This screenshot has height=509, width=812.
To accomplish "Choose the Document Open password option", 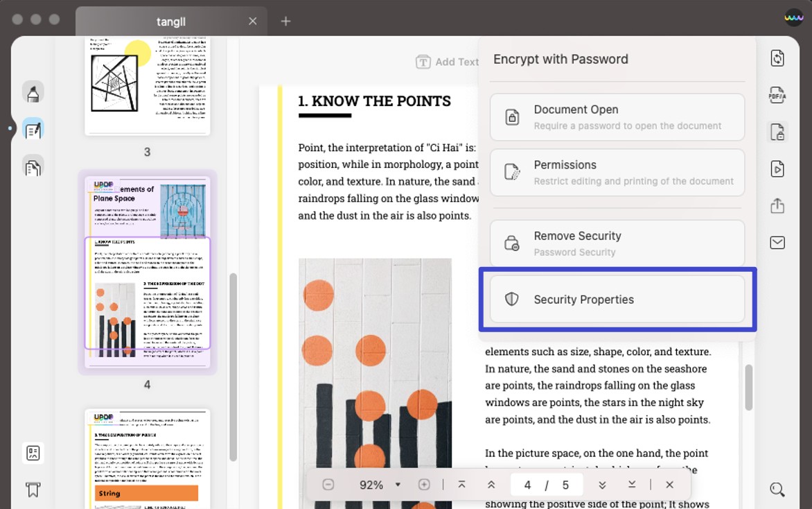I will tap(617, 117).
